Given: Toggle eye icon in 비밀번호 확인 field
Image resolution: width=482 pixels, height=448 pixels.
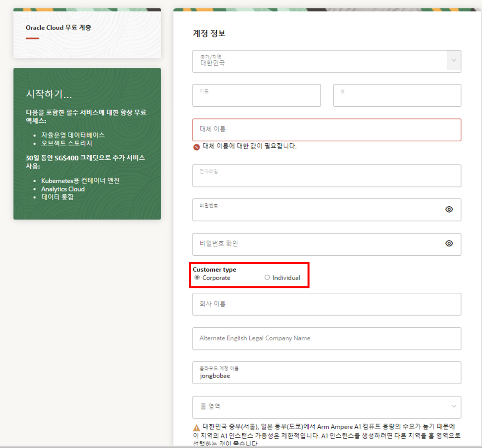Looking at the screenshot, I should [449, 243].
